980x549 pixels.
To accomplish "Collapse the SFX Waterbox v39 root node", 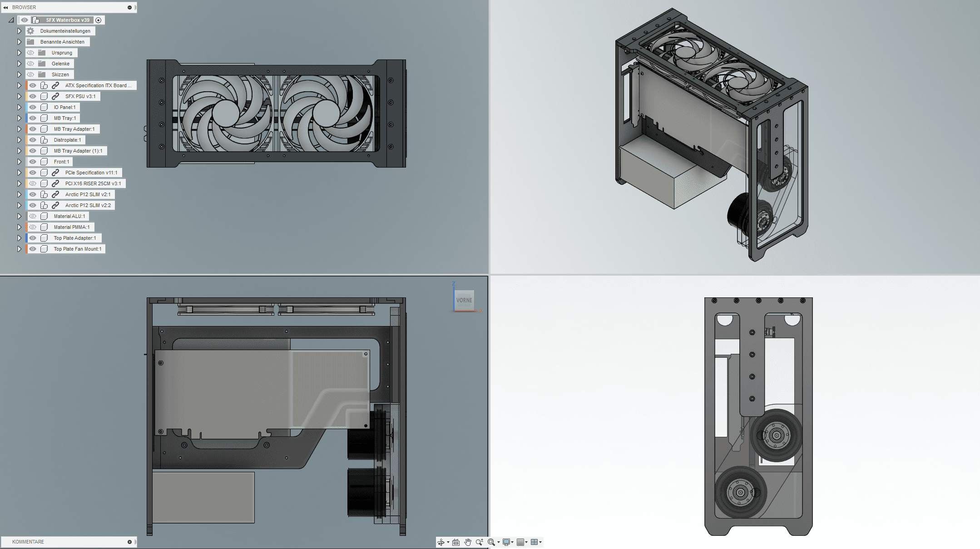I will click(11, 20).
